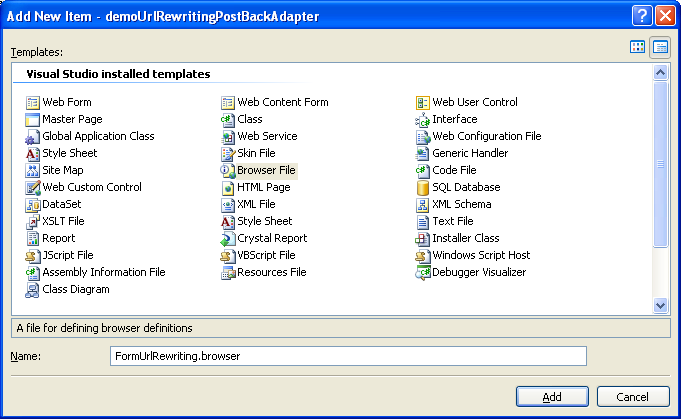Viewport: 681px width, 419px height.
Task: Select the Class Diagram icon
Action: (x=33, y=290)
